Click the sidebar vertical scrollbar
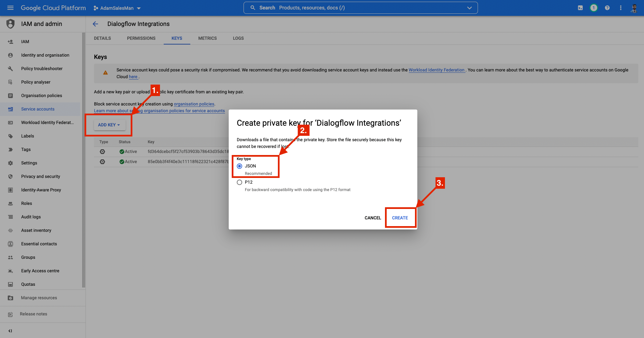This screenshot has height=338, width=644. tap(84, 160)
